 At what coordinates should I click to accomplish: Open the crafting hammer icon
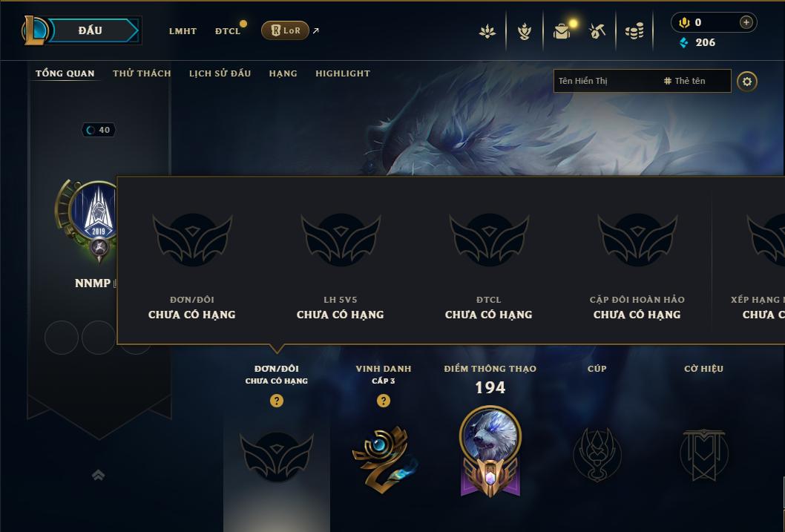tap(597, 31)
